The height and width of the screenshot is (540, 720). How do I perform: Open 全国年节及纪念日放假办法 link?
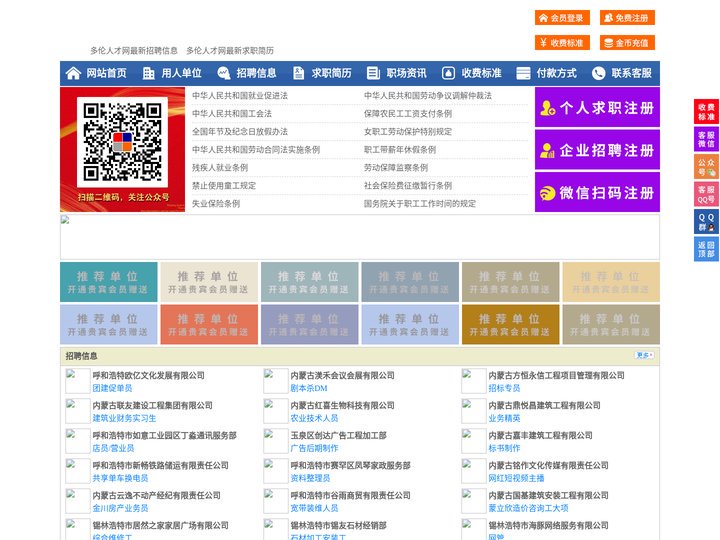pos(240,131)
